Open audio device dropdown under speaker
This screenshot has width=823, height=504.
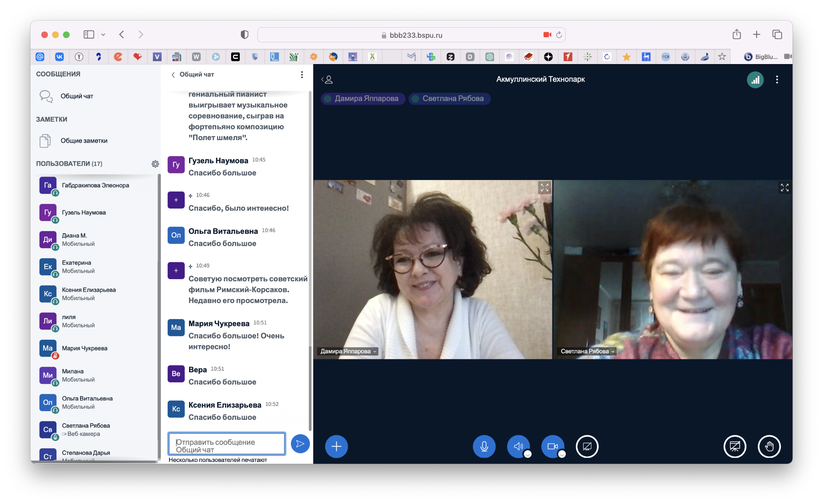point(528,454)
